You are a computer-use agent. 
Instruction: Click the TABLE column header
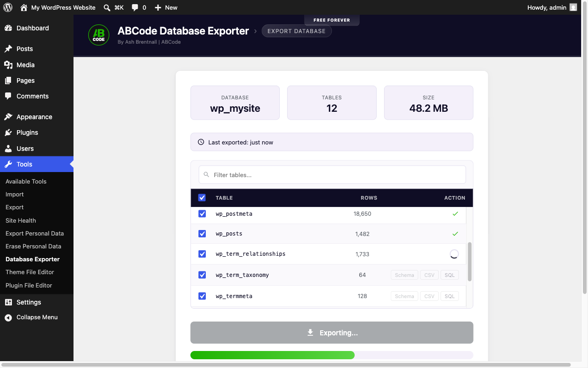click(224, 198)
